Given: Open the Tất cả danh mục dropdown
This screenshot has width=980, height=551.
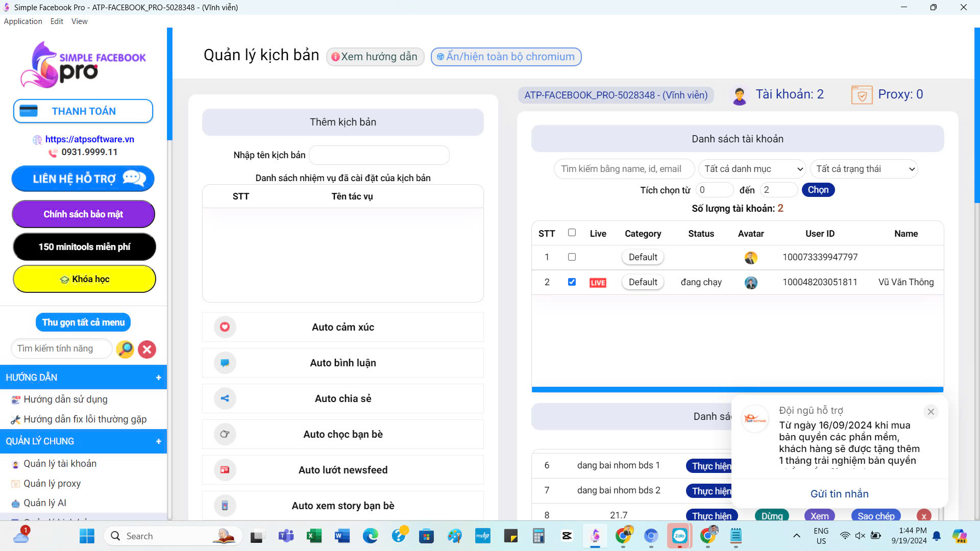Looking at the screenshot, I should point(751,168).
